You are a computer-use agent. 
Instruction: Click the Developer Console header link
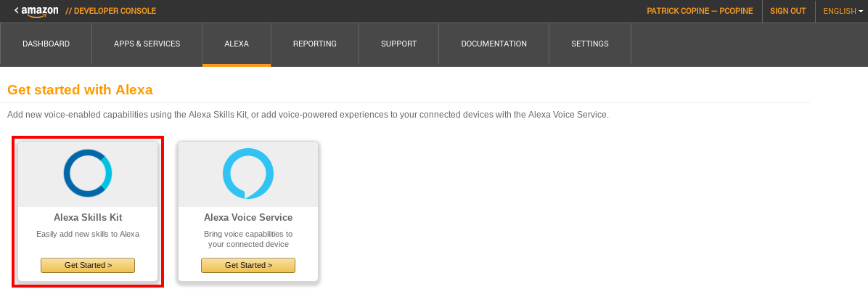[111, 11]
